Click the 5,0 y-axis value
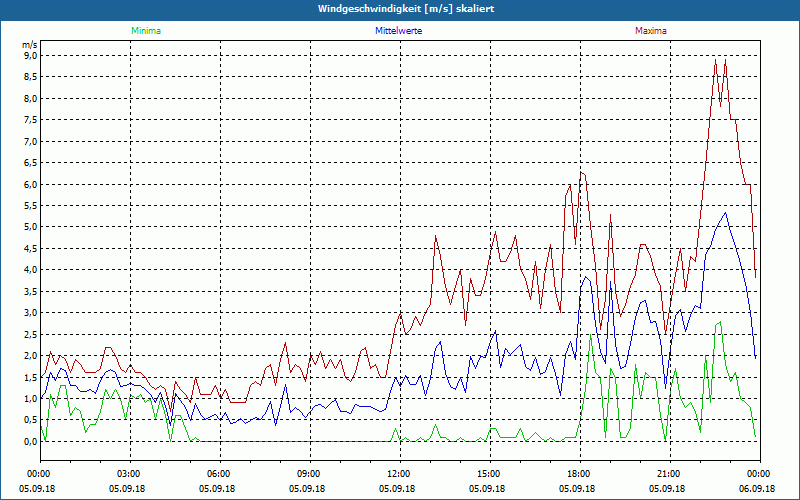 coord(31,227)
